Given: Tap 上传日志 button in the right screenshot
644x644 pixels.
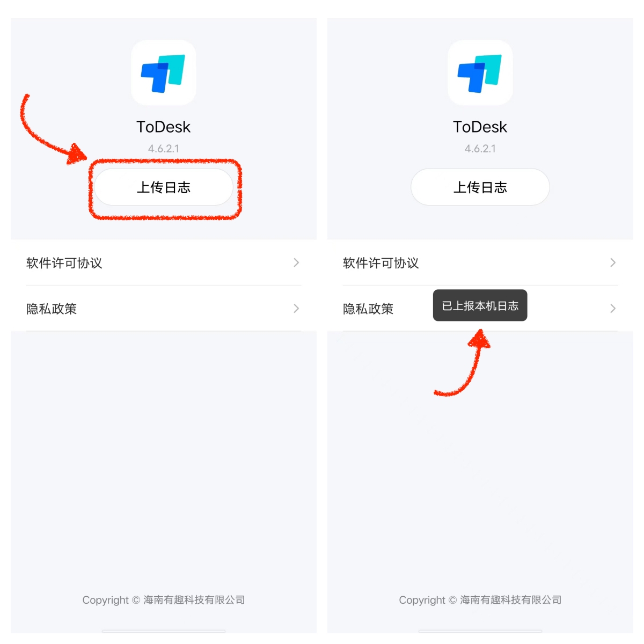Looking at the screenshot, I should [x=480, y=187].
